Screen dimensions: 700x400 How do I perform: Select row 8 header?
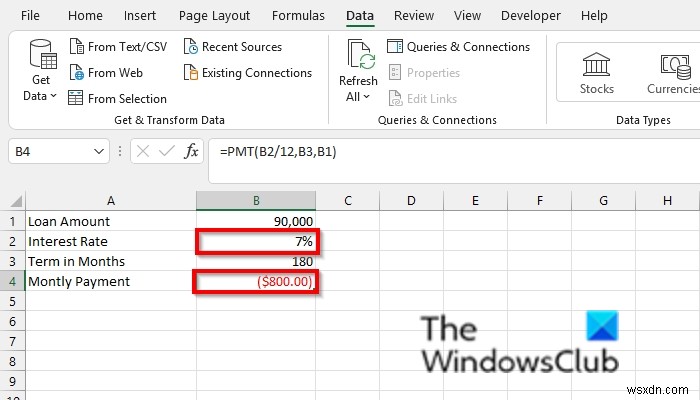(12, 361)
